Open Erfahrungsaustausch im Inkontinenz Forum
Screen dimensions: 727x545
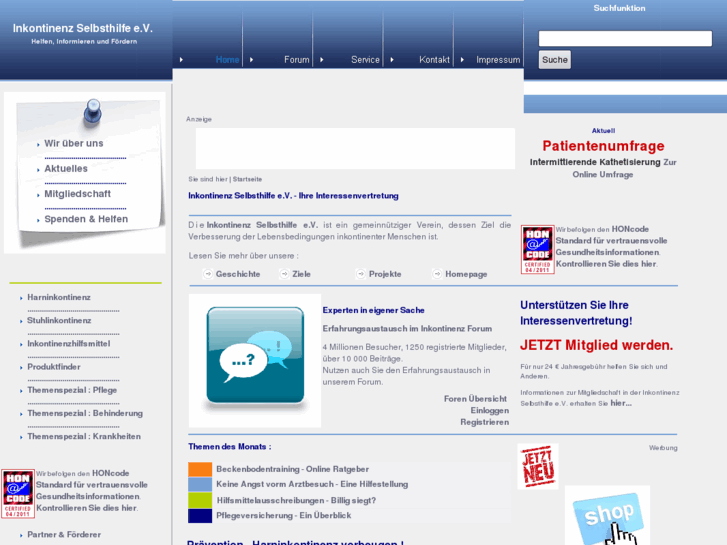pos(407,329)
